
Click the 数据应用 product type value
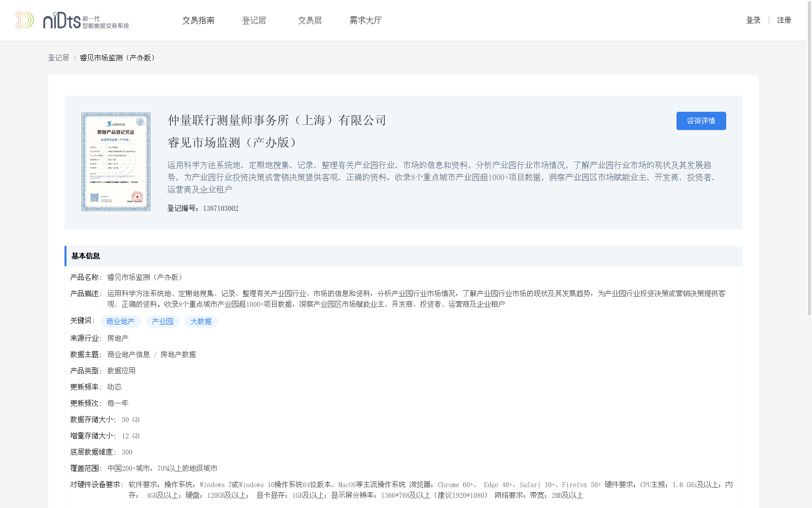tap(121, 371)
